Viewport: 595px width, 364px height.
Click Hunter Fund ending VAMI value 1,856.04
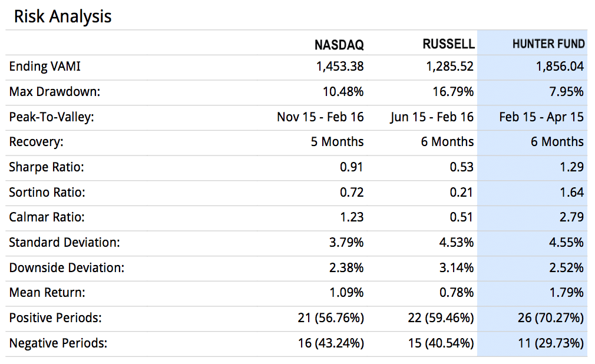click(560, 67)
